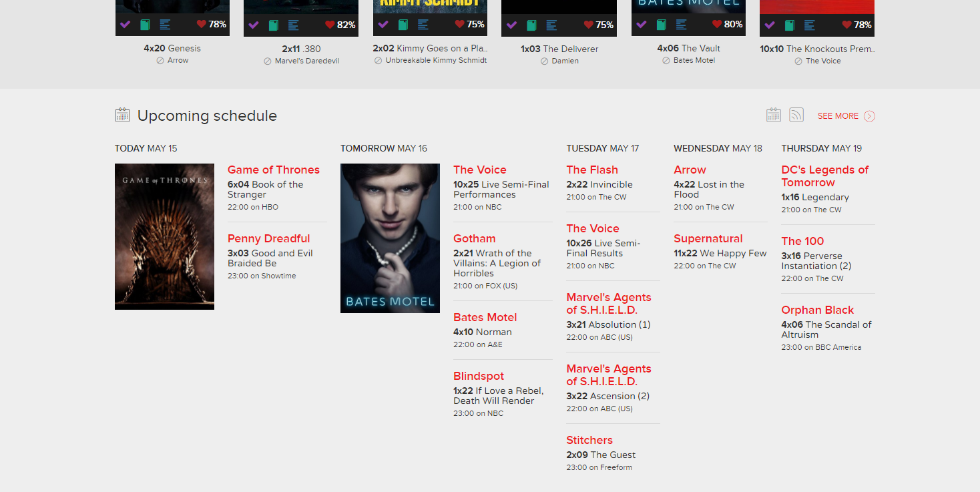Viewport: 980px width, 492px height.
Task: Open Game of Thrones in today's schedule
Action: tap(274, 170)
